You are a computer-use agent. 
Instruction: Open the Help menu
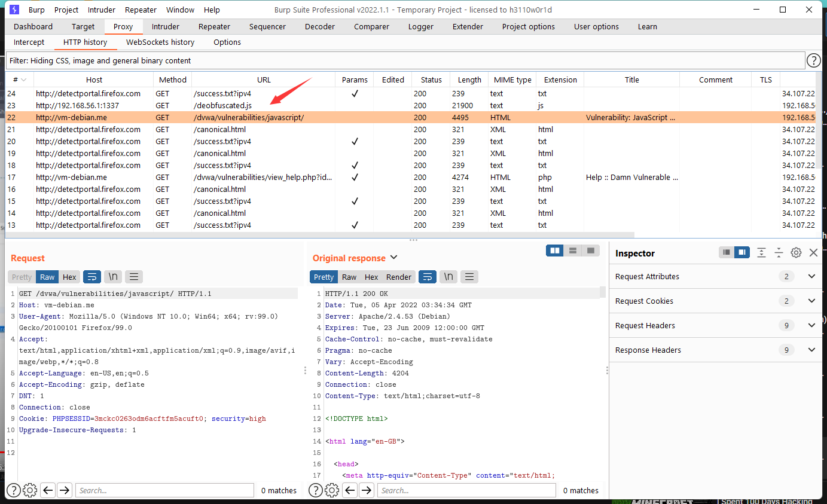[x=212, y=10]
